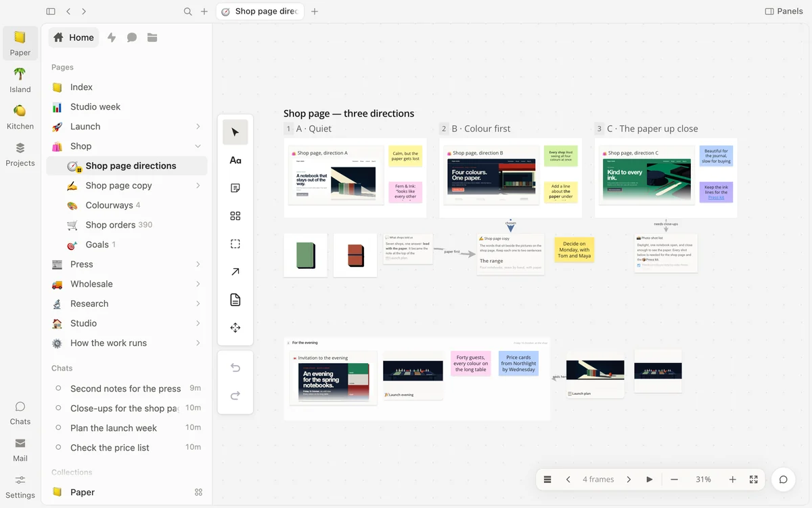Viewport: 812px width, 508px height.
Task: Select the frame selection tool
Action: pos(235,244)
